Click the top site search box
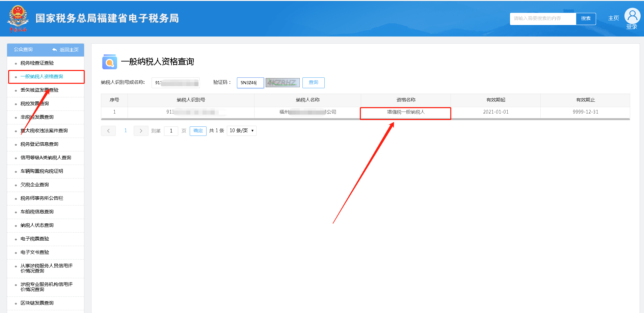The image size is (644, 313). [x=543, y=19]
